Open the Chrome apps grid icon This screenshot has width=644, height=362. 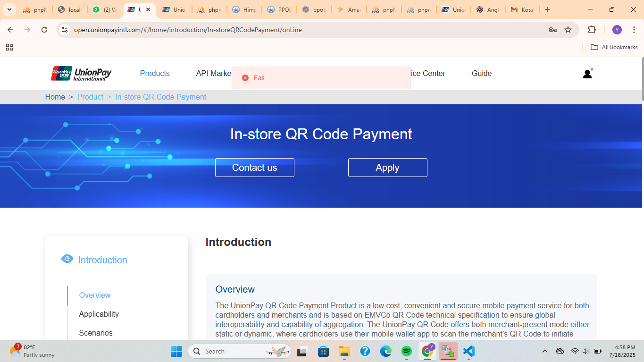[x=9, y=47]
